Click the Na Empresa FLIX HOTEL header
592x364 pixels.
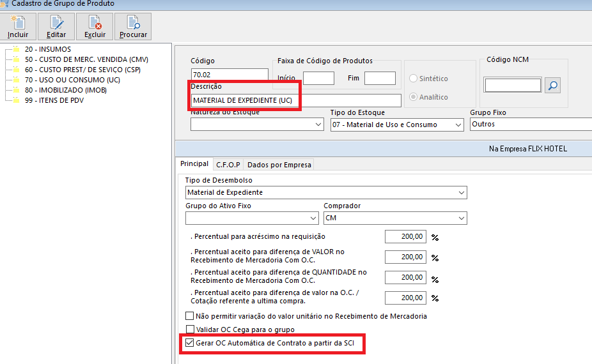pos(528,149)
